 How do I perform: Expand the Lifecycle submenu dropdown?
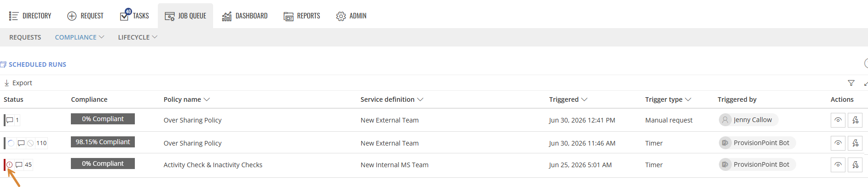(138, 37)
